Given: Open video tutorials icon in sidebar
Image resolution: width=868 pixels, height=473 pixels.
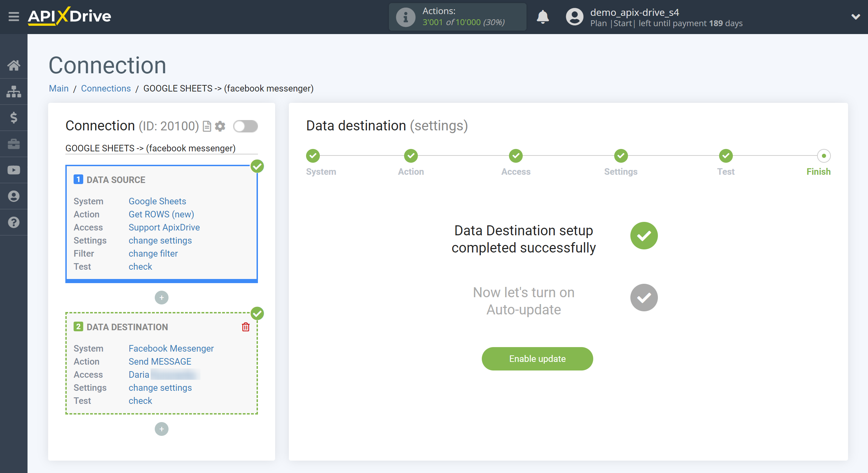Looking at the screenshot, I should 14,170.
